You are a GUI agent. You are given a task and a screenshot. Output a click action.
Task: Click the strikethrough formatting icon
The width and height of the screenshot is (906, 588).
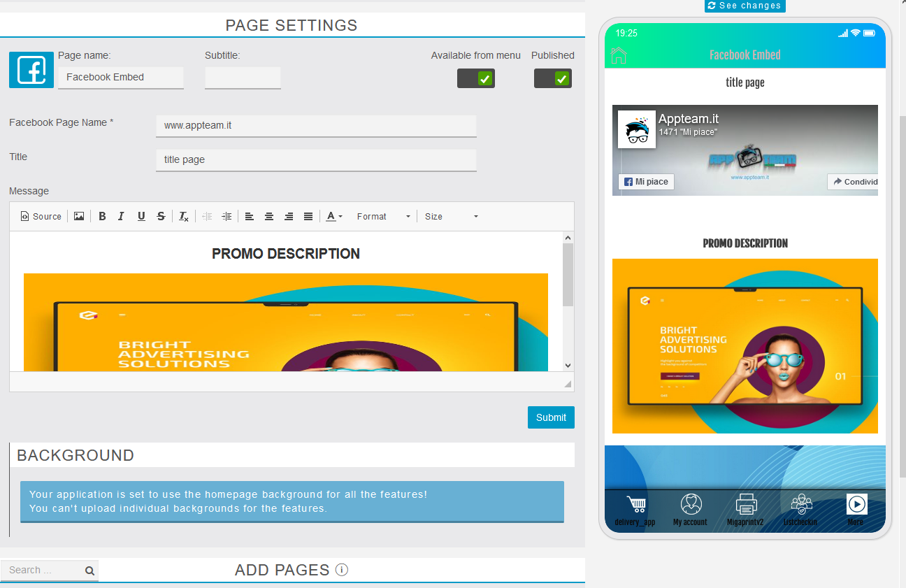pos(161,217)
